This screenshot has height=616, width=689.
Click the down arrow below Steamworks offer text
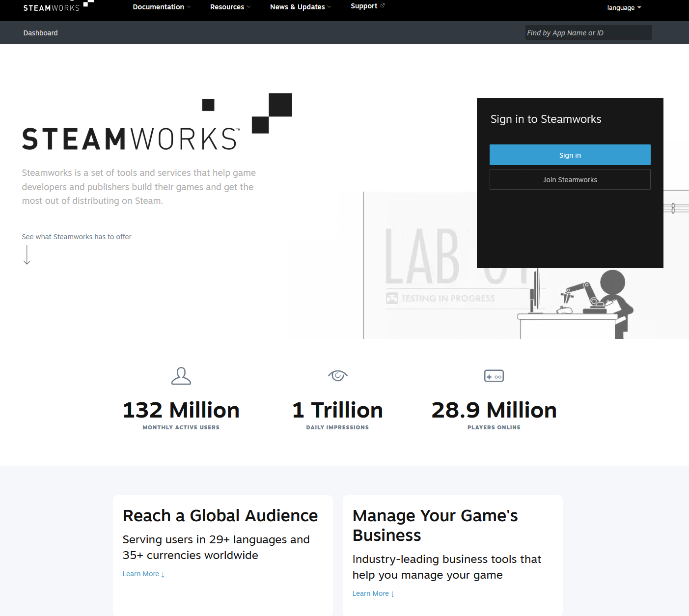[27, 255]
